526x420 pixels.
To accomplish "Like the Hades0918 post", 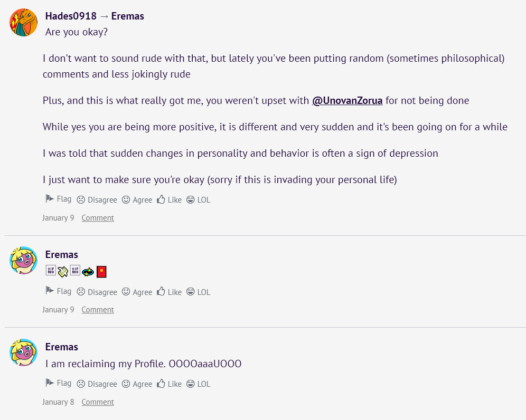I will (169, 200).
